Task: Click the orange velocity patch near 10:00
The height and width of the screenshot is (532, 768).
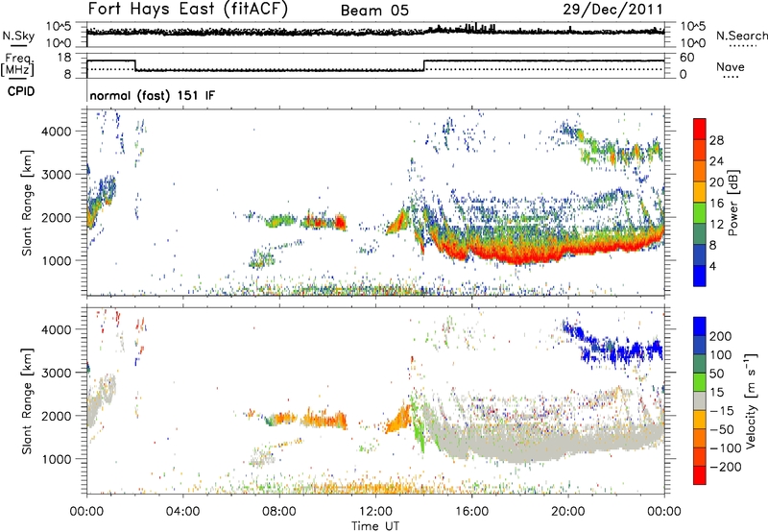Action: click(325, 420)
